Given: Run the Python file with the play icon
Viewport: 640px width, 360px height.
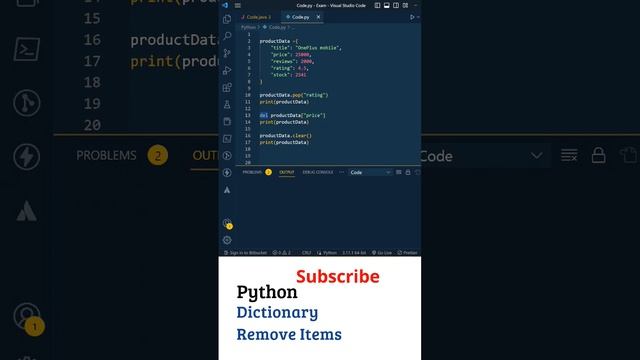Looking at the screenshot, I should tap(412, 17).
